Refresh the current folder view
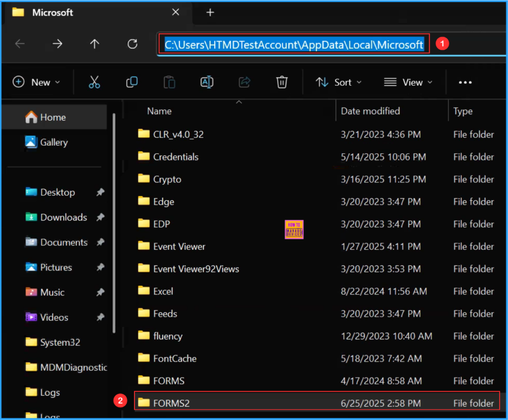Viewport: 508px width, 420px height. coord(132,44)
